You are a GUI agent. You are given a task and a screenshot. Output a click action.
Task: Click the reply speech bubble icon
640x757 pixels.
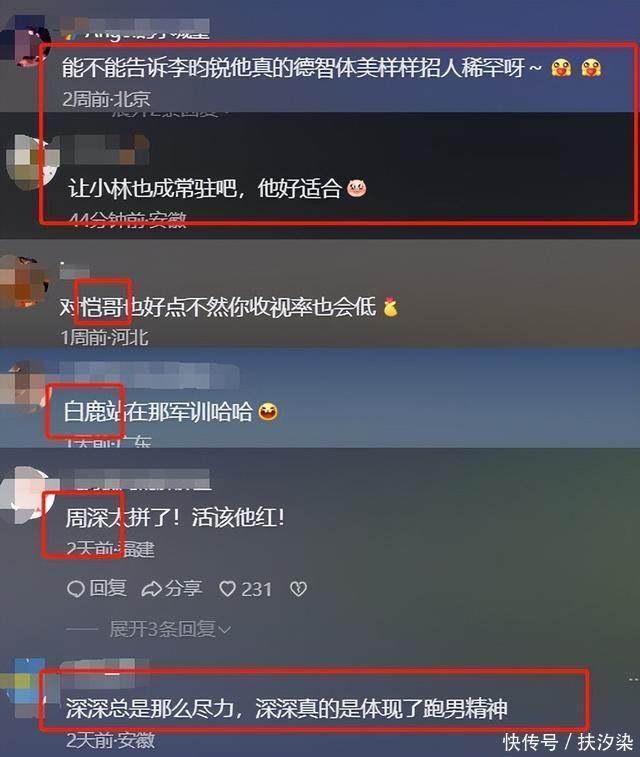click(x=76, y=589)
